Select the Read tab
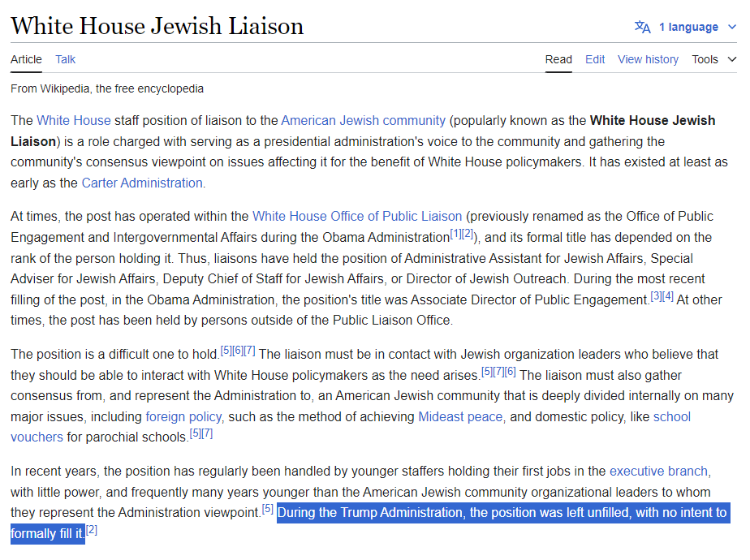The width and height of the screenshot is (750, 560). point(558,59)
